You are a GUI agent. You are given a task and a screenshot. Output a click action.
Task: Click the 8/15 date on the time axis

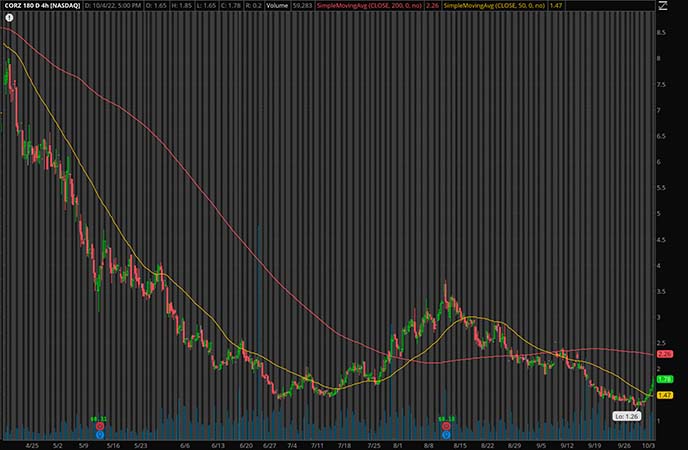461,444
